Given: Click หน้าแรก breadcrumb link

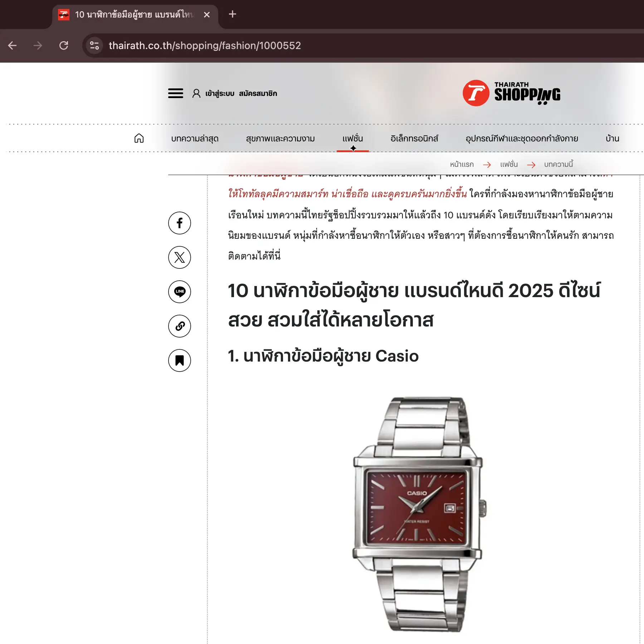Looking at the screenshot, I should (462, 164).
